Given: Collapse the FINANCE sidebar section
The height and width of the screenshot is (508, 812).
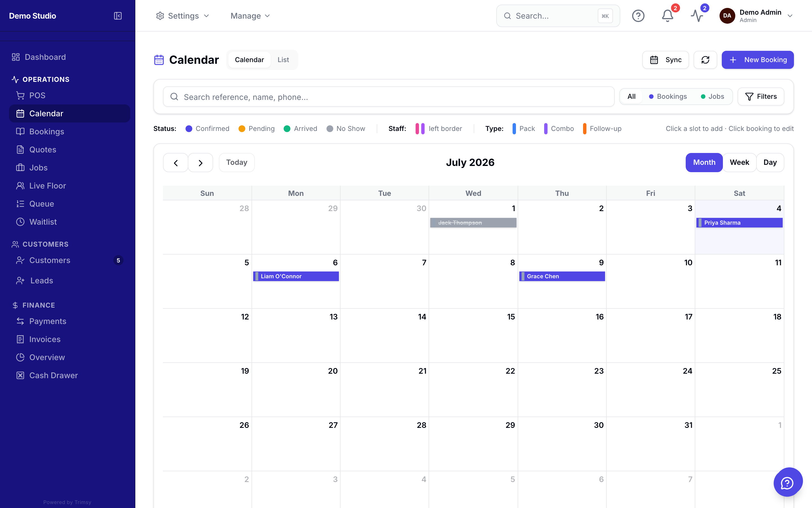Looking at the screenshot, I should (33, 305).
